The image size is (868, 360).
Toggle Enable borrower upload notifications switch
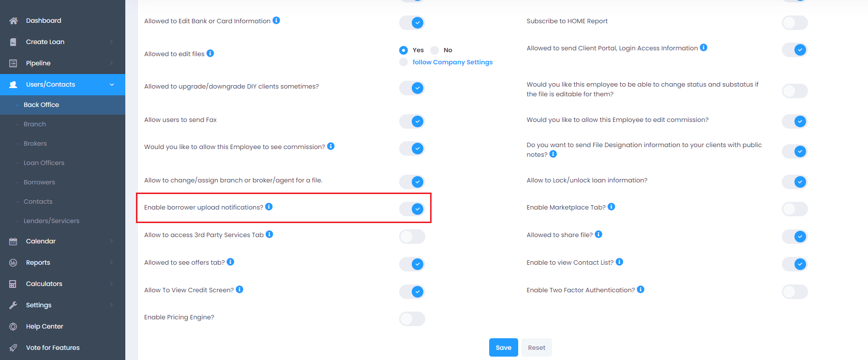pos(412,209)
